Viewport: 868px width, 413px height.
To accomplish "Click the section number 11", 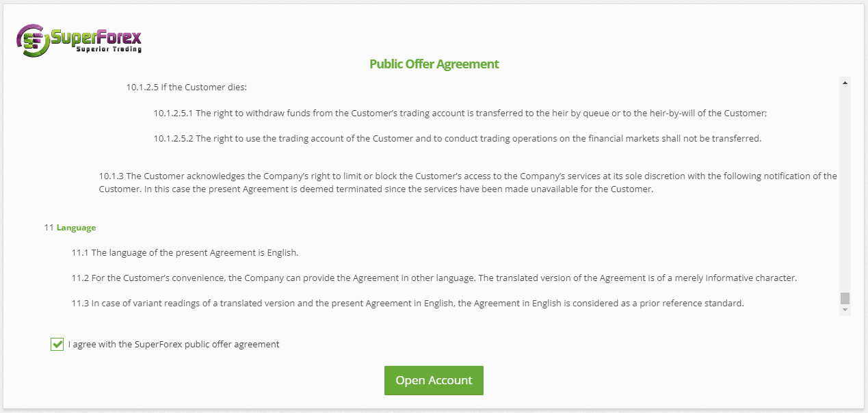I will click(49, 227).
